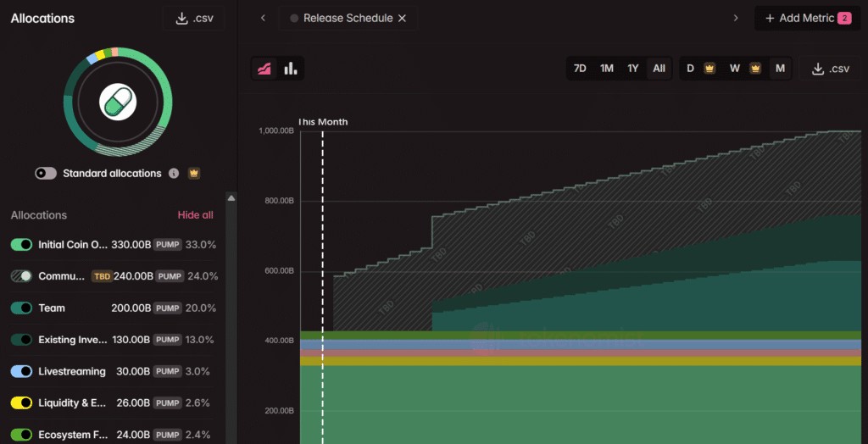
Task: Click the info icon beside Standard allocations
Action: click(174, 174)
